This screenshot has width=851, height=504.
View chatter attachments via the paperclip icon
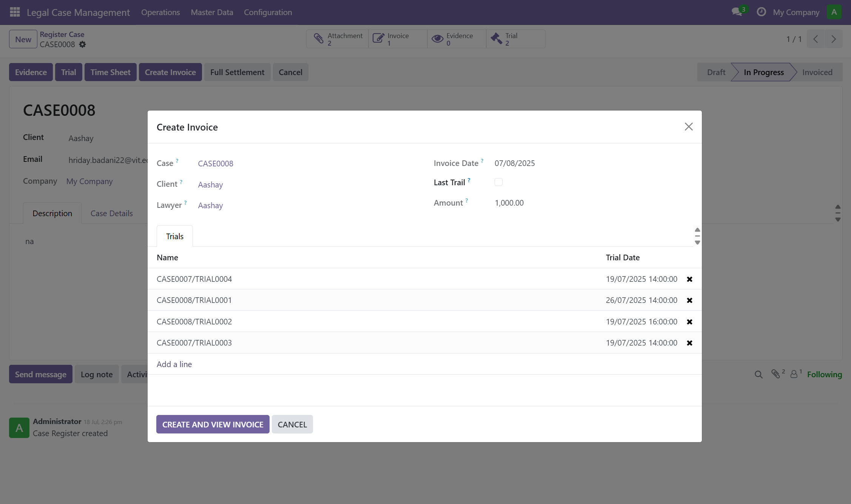[776, 374]
